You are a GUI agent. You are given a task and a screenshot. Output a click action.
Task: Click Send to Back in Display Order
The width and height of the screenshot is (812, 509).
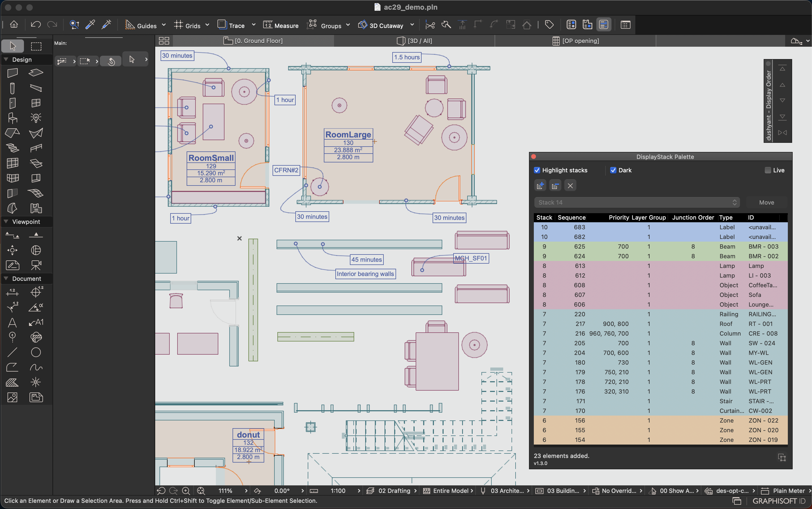click(782, 117)
